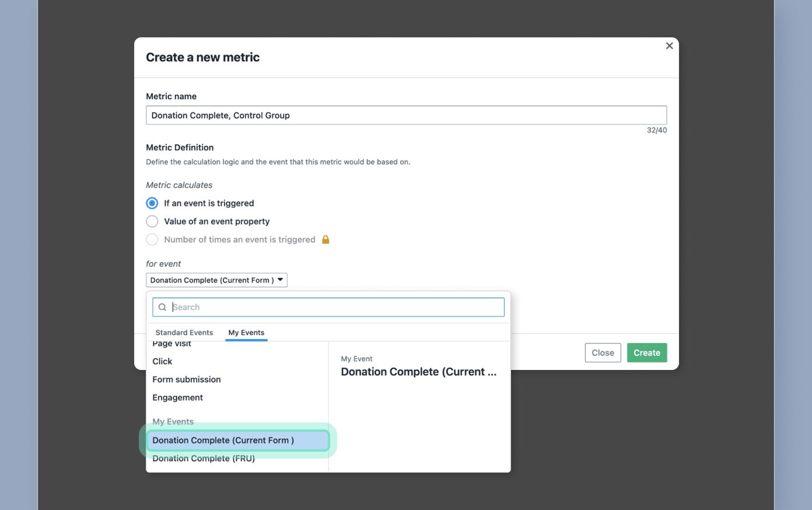
Task: Click the locked 'Number of times an event is triggered' radio
Action: click(x=152, y=239)
